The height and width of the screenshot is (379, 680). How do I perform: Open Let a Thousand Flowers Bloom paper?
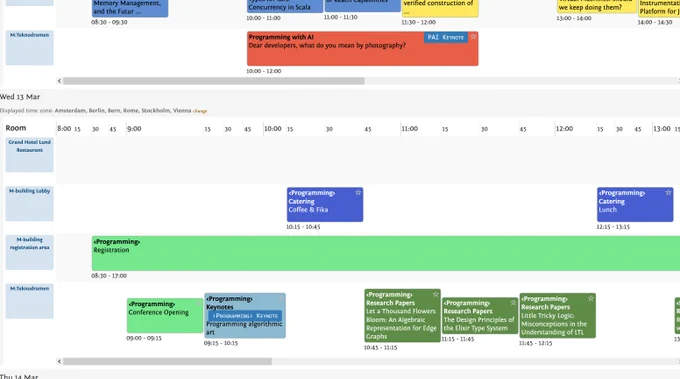pos(402,315)
